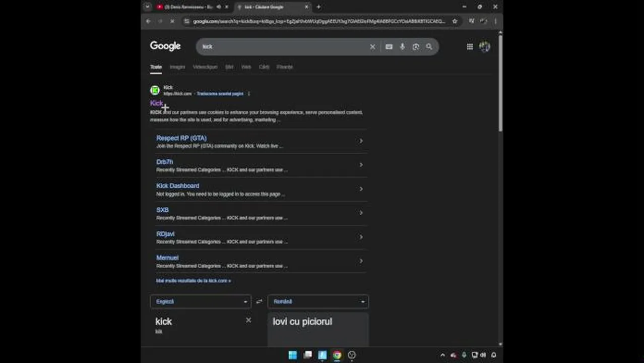
Task: Open the SXB sitelink
Action: click(162, 210)
